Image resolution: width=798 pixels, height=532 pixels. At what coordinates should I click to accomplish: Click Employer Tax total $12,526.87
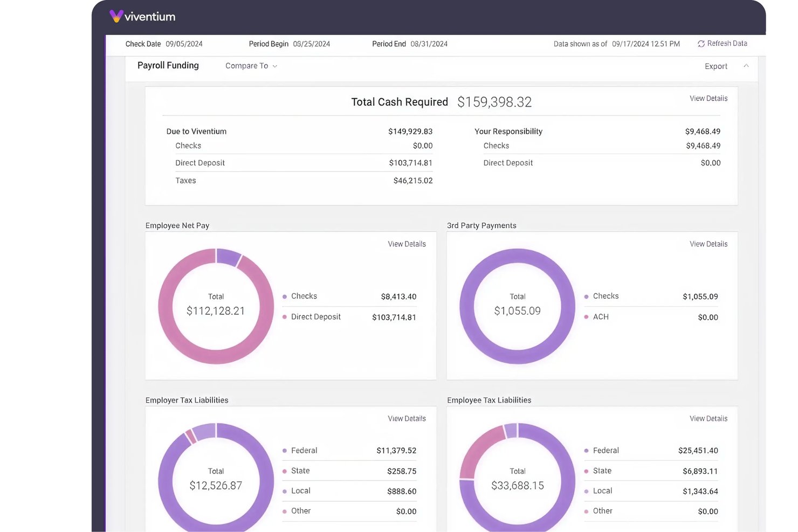tap(216, 486)
